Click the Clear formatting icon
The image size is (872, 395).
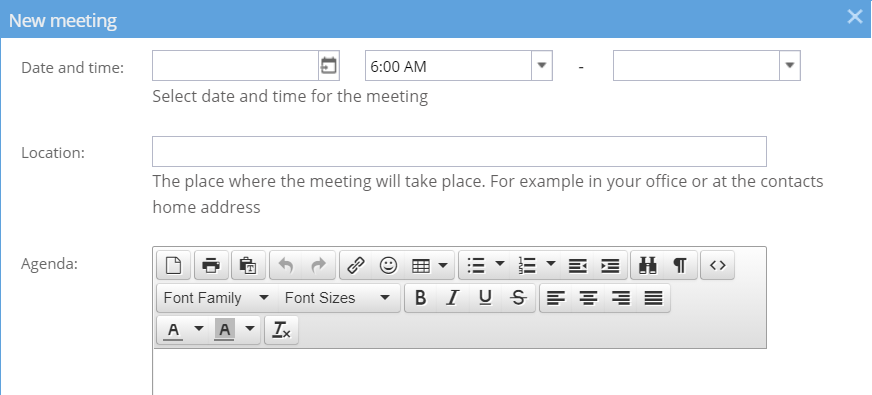281,330
